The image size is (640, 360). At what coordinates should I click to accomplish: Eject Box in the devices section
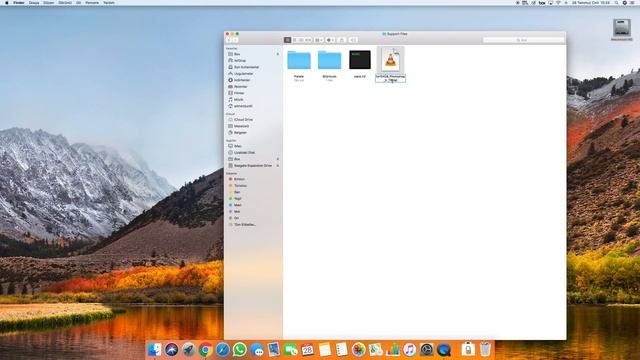[278, 159]
